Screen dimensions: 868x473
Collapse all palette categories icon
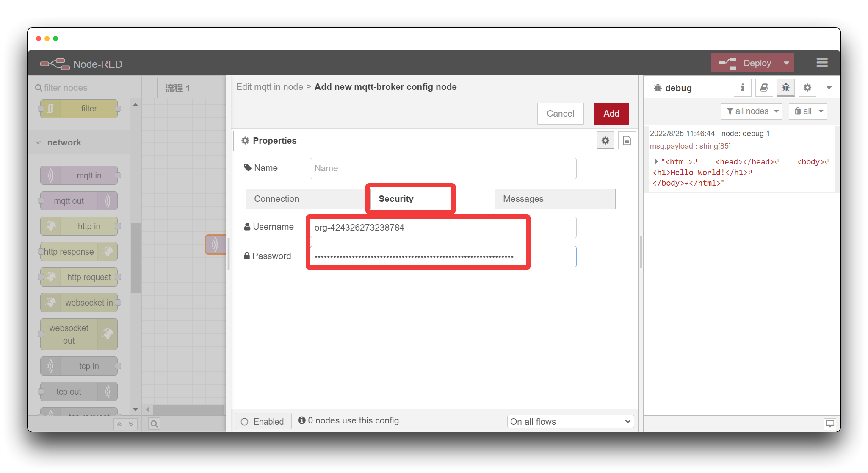click(x=119, y=424)
